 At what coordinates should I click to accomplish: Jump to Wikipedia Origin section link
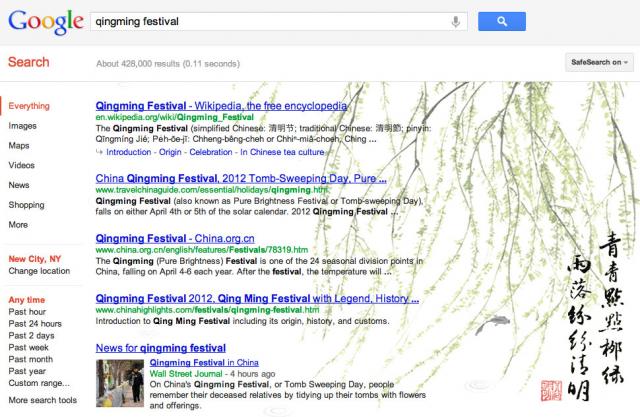170,152
